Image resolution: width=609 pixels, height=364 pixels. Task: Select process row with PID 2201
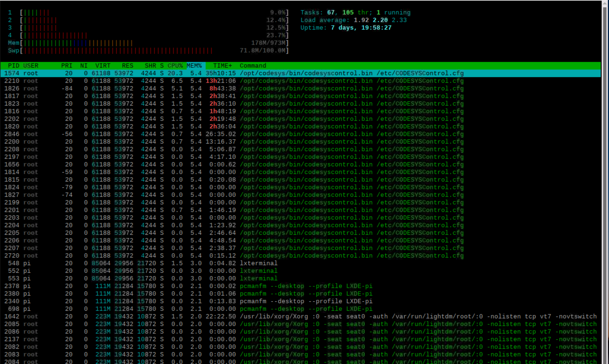[x=301, y=210]
